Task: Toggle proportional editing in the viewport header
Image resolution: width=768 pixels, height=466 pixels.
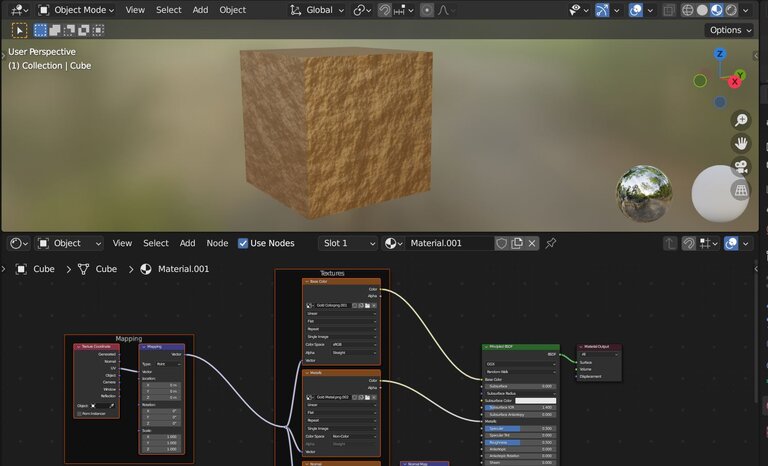Action: 428,10
